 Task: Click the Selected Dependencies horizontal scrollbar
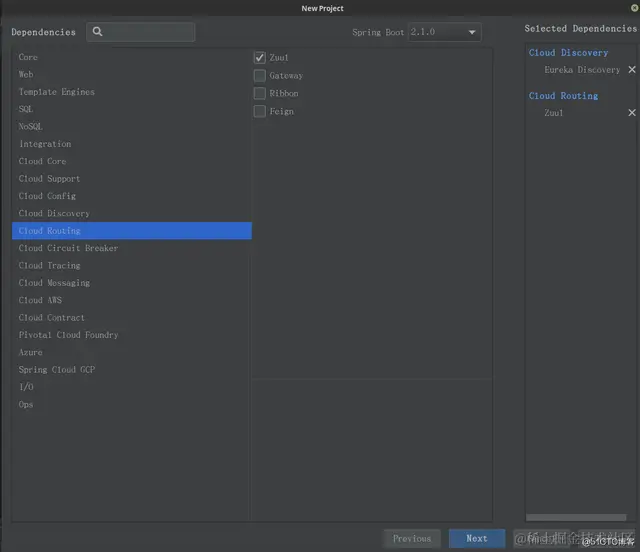coord(576,517)
